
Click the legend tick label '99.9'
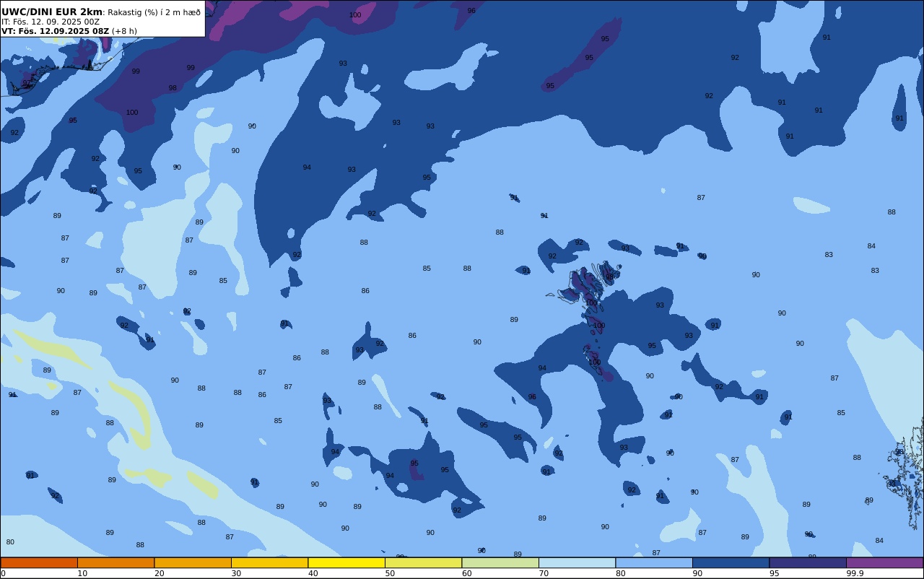[855, 573]
